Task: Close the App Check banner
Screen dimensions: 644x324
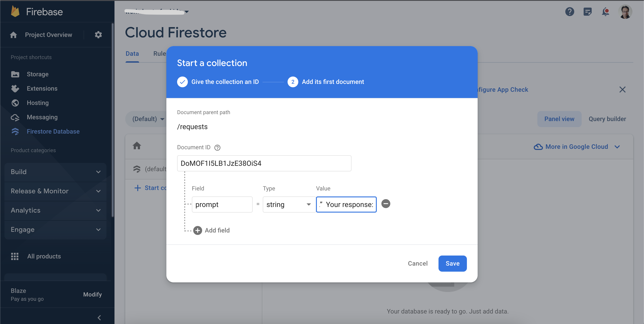Action: click(623, 90)
